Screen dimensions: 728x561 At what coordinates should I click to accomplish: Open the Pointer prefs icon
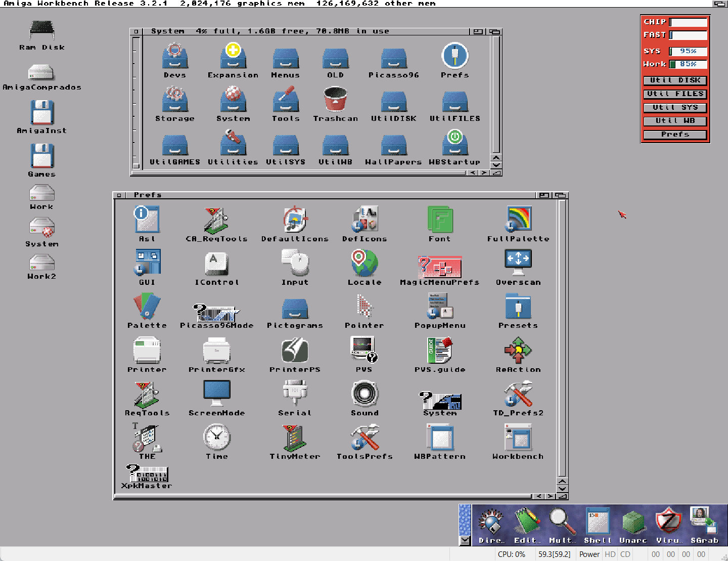click(364, 306)
